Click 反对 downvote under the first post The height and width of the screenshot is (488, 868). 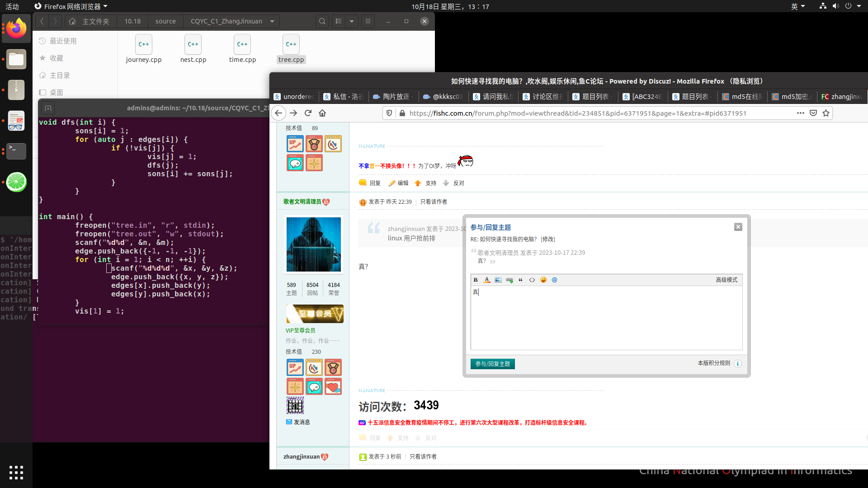click(x=453, y=183)
